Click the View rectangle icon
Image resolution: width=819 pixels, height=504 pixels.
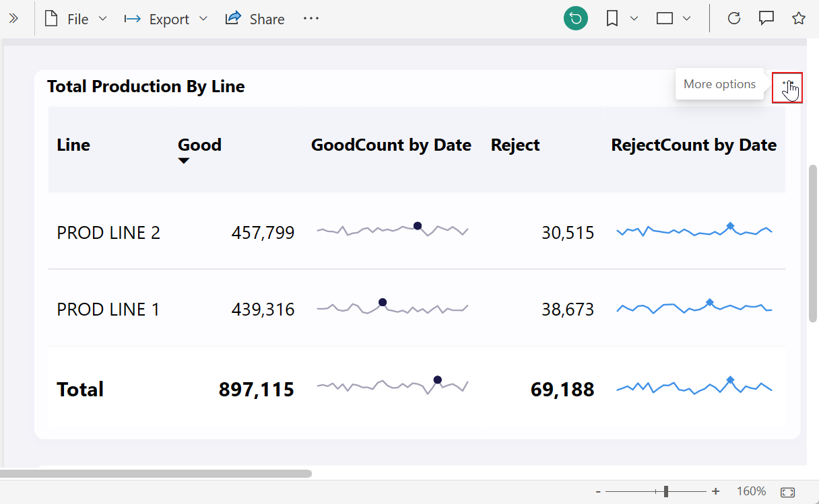[665, 19]
